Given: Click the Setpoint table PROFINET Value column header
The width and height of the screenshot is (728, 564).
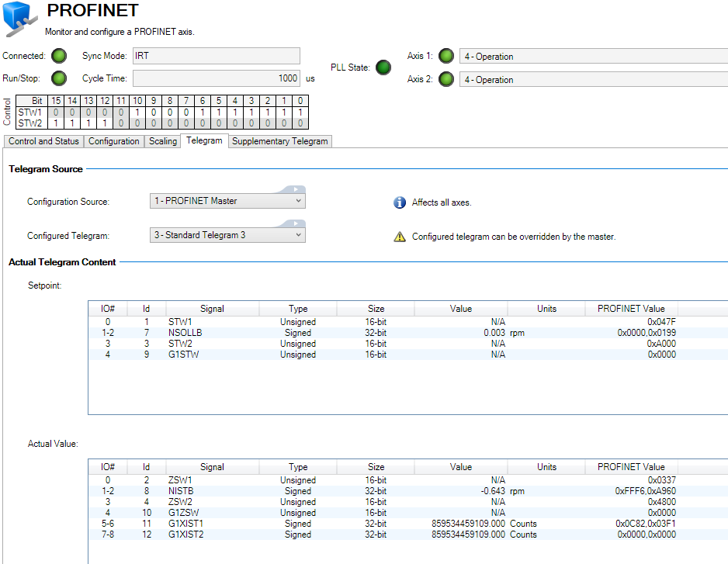Looking at the screenshot, I should (631, 309).
